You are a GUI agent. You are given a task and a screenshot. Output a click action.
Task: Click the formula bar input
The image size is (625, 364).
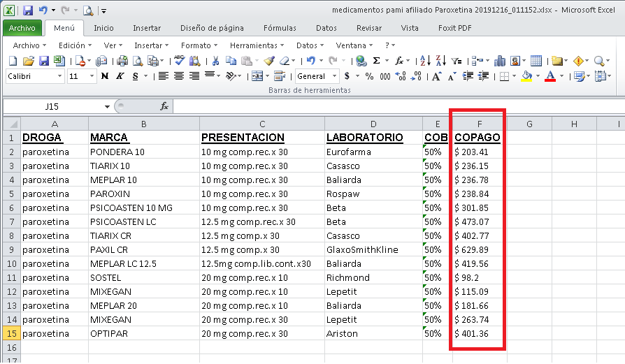398,106
